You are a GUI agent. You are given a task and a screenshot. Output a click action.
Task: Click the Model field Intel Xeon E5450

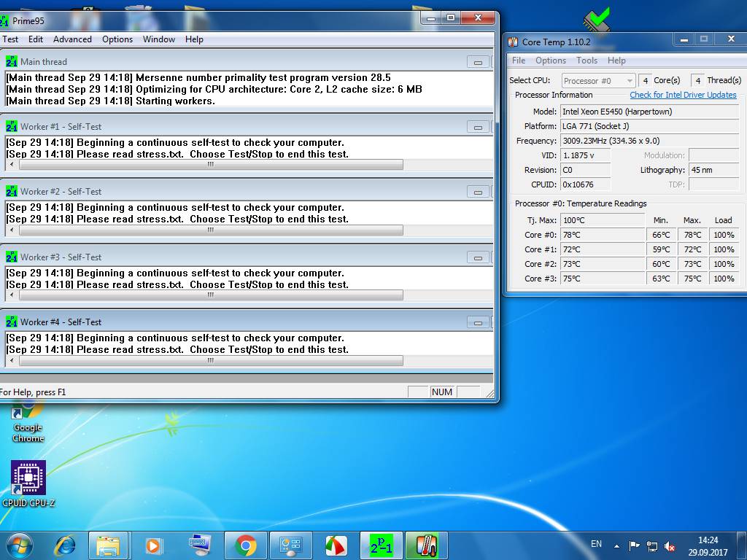click(x=649, y=112)
